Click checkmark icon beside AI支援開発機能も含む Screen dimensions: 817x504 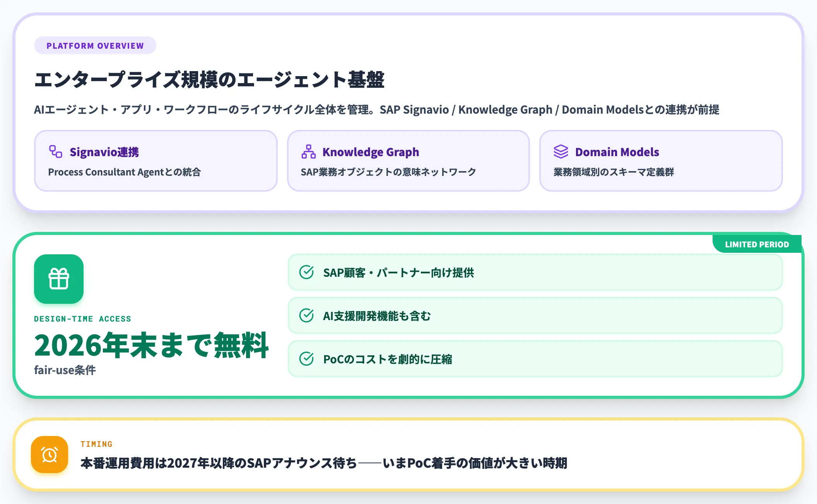pyautogui.click(x=306, y=315)
